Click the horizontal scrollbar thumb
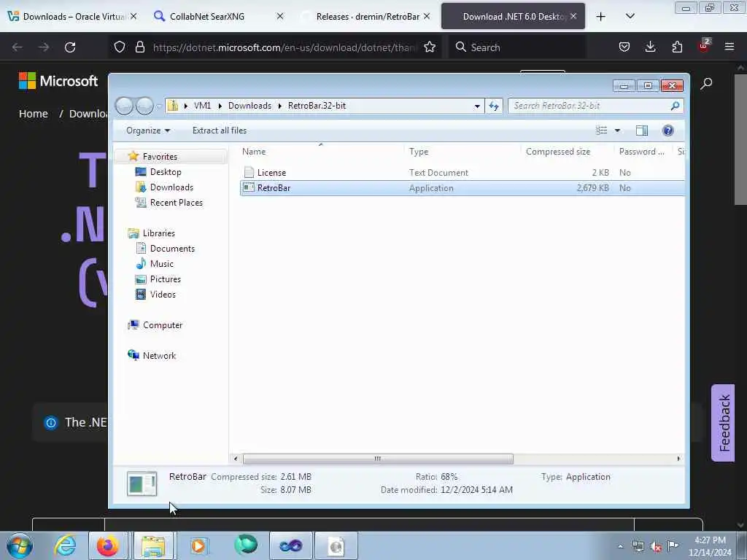Screen dimensions: 747x560 pos(378,459)
